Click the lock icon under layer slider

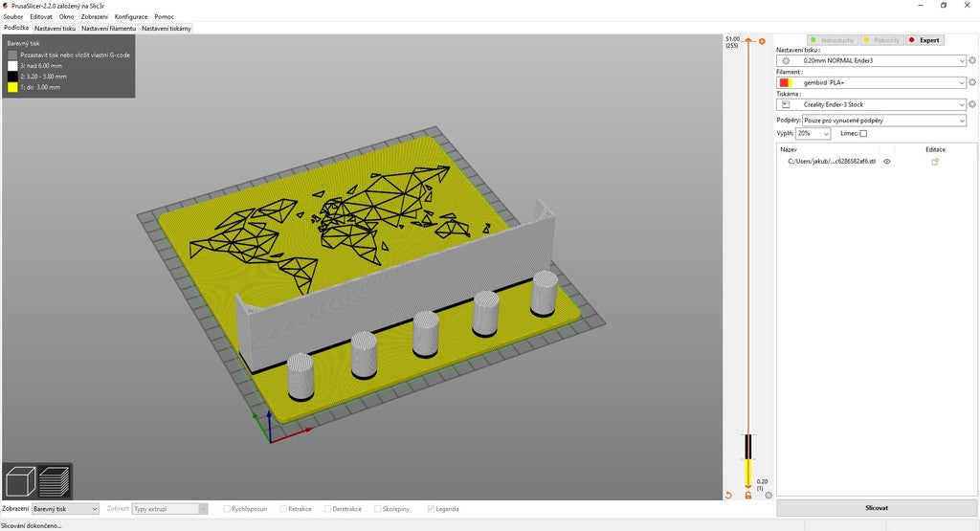748,496
